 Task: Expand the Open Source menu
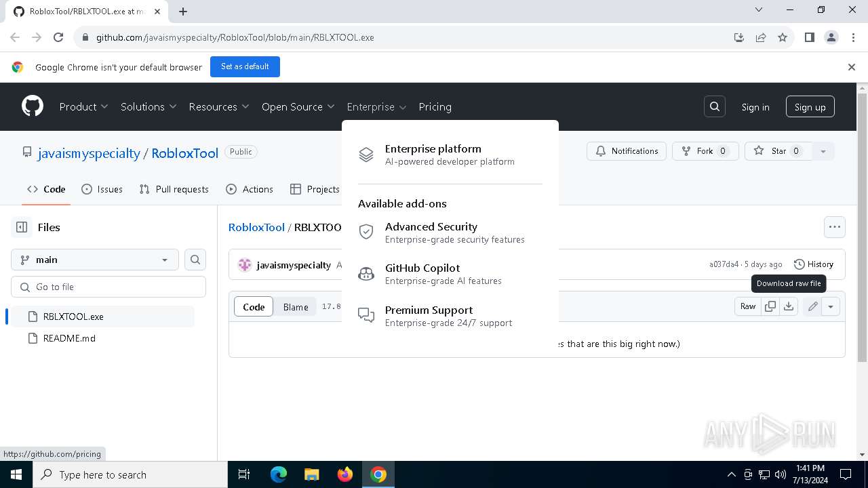pos(298,106)
